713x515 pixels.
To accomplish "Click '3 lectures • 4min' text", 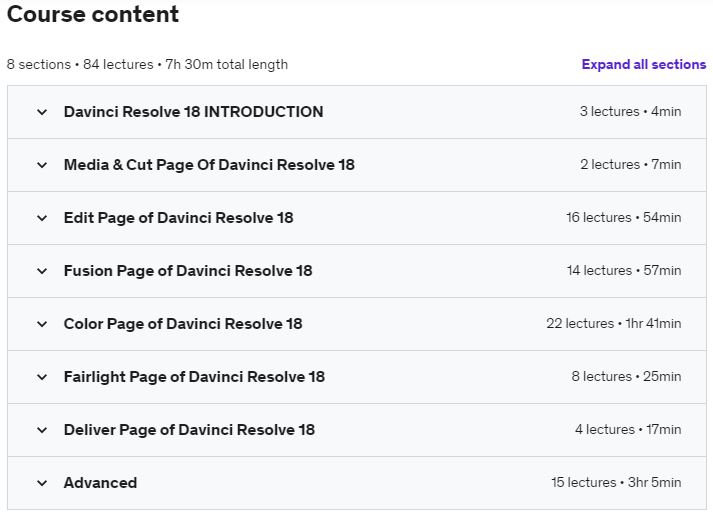I will (630, 111).
